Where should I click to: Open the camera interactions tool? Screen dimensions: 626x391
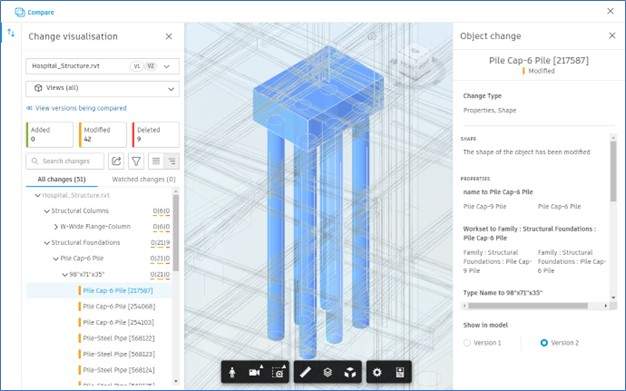pyautogui.click(x=256, y=372)
